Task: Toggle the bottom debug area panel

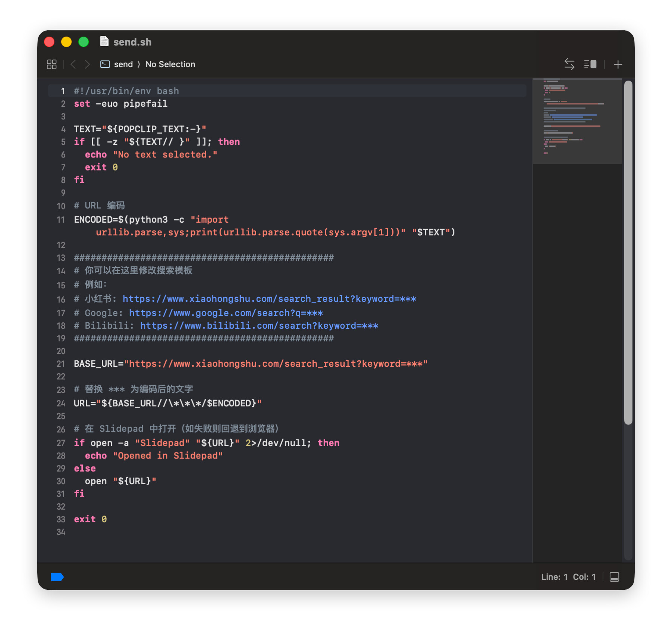Action: (x=614, y=577)
